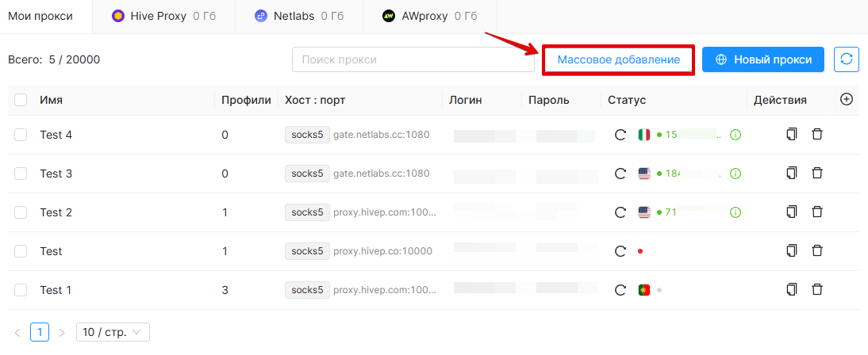Copy the Test 3 proxy

tap(792, 173)
